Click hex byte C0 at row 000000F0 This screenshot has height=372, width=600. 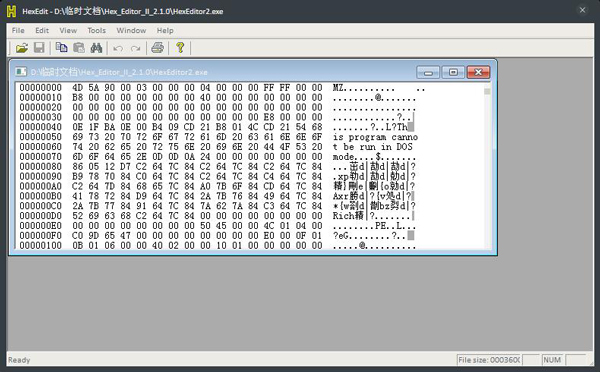[x=78, y=236]
